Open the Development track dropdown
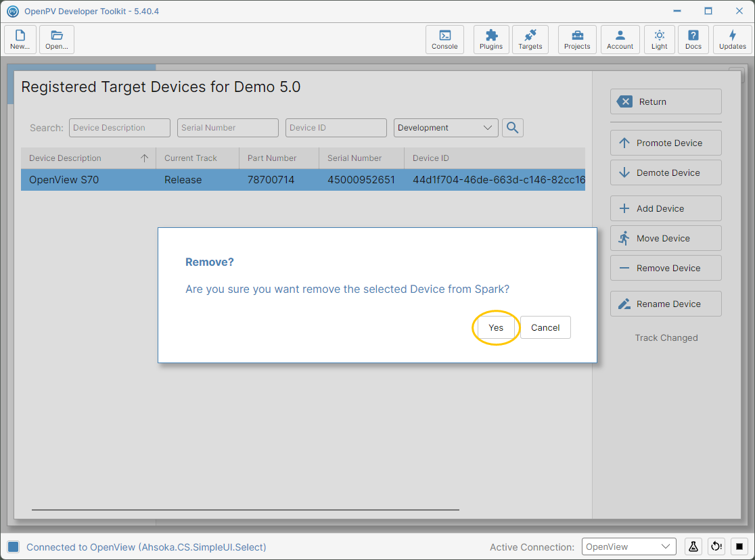Image resolution: width=755 pixels, height=560 pixels. 446,128
